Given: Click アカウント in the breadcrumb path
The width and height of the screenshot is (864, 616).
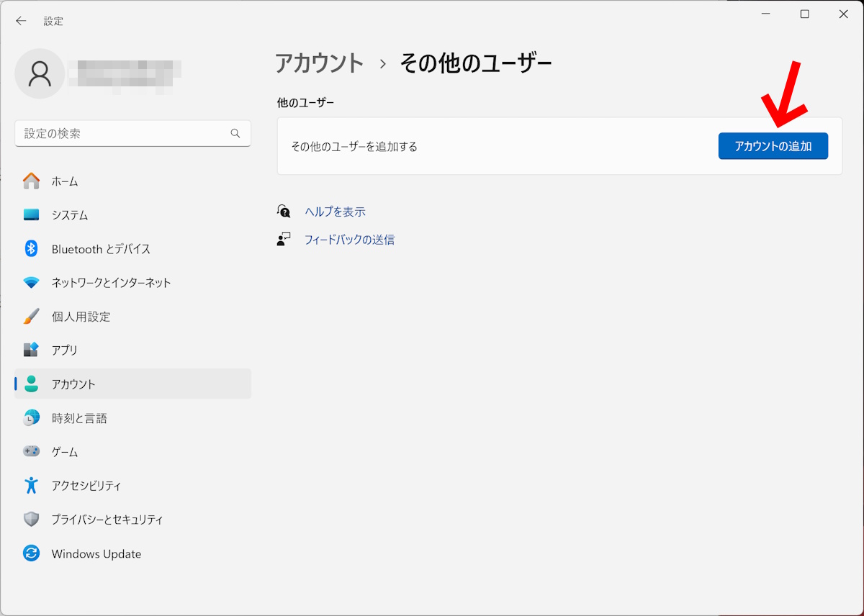Looking at the screenshot, I should pyautogui.click(x=319, y=63).
